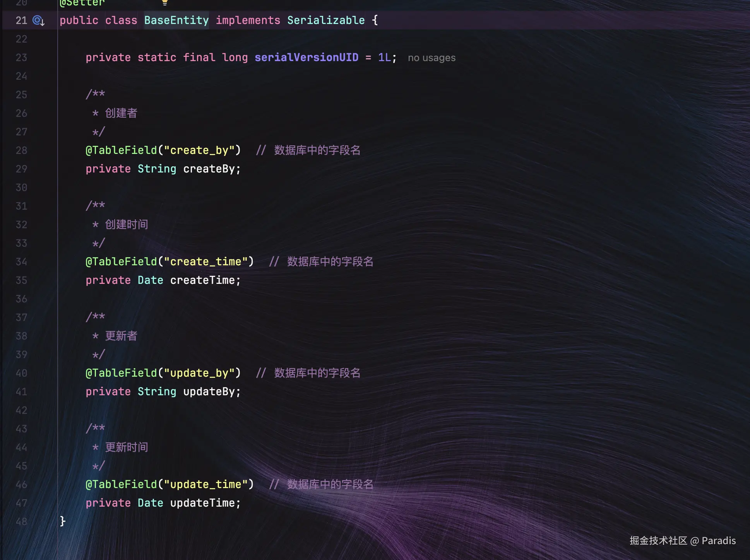The height and width of the screenshot is (560, 750).
Task: Click the @TableField("create_time") annotation
Action: coord(170,262)
